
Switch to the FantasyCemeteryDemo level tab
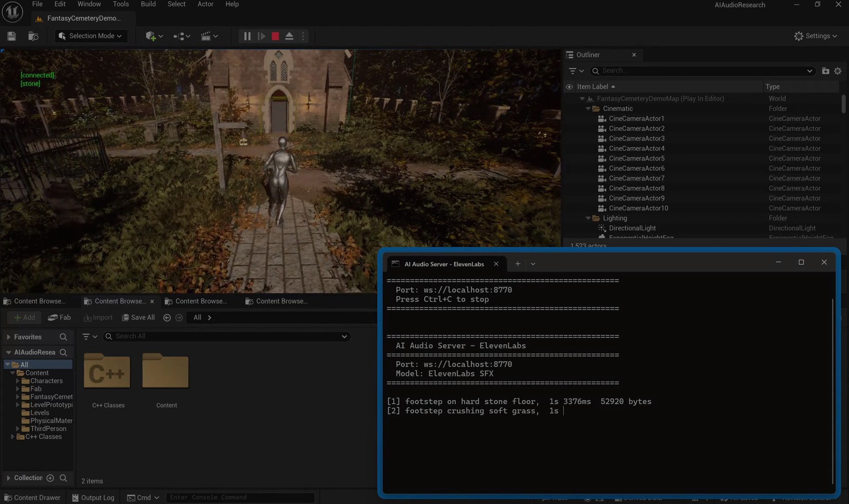click(84, 18)
